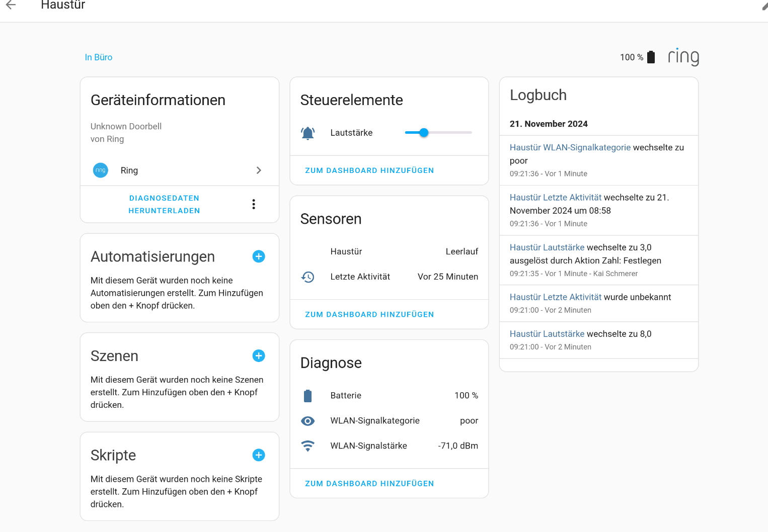Add a new scene with plus icon
Screen dimensions: 768x532
tap(259, 356)
